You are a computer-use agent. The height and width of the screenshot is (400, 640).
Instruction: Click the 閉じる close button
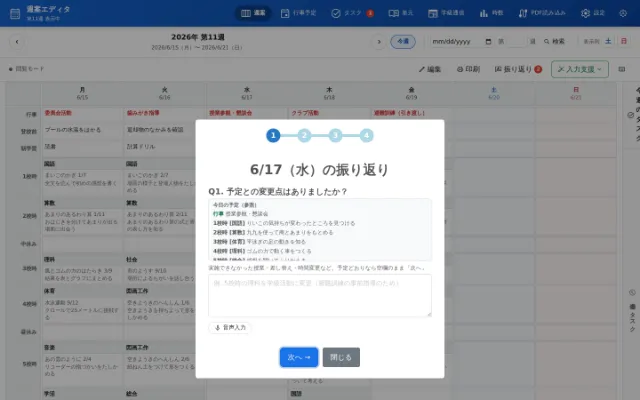pos(341,357)
